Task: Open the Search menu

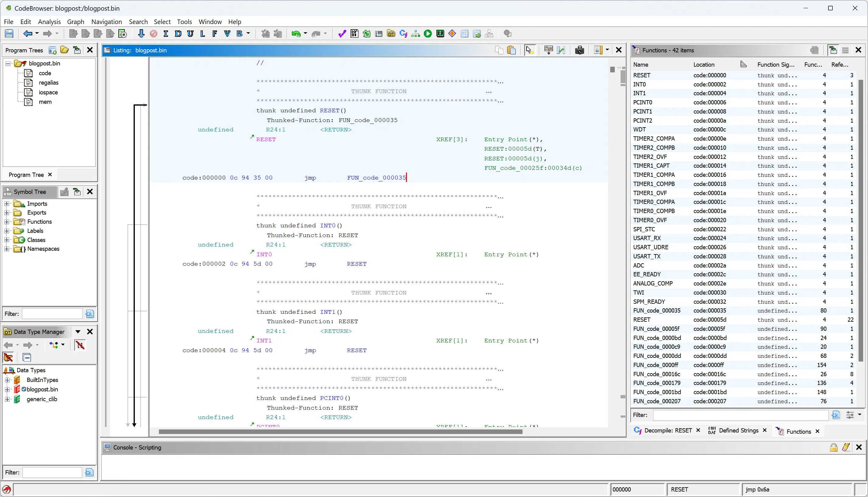Action: [x=138, y=22]
